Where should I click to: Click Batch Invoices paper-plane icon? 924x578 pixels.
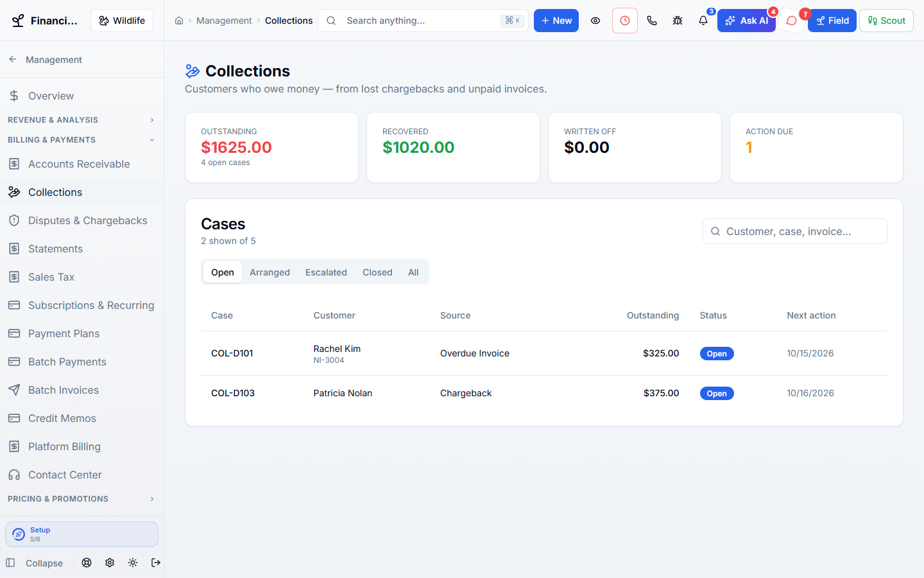14,390
